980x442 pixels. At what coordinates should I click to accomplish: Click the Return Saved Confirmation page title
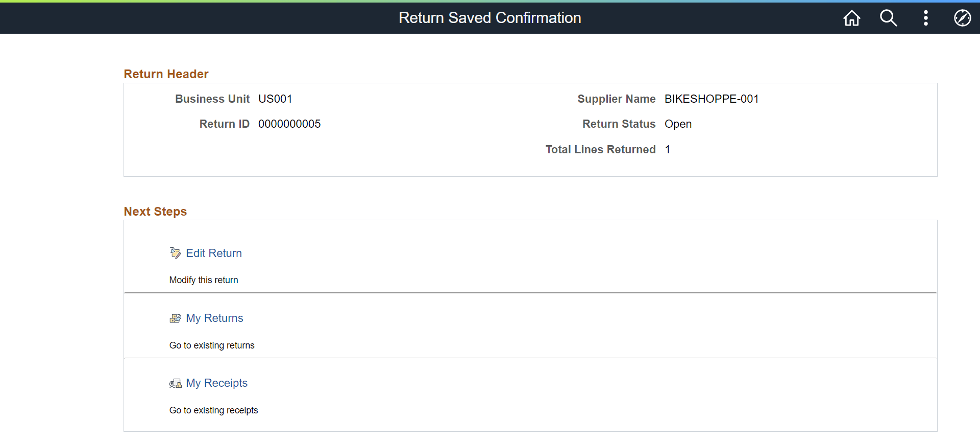(489, 18)
